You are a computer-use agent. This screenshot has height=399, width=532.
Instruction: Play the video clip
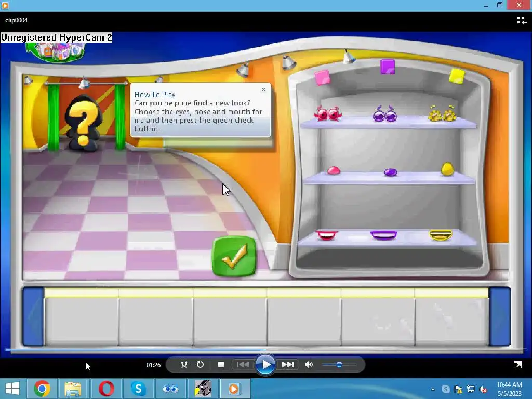(x=265, y=365)
